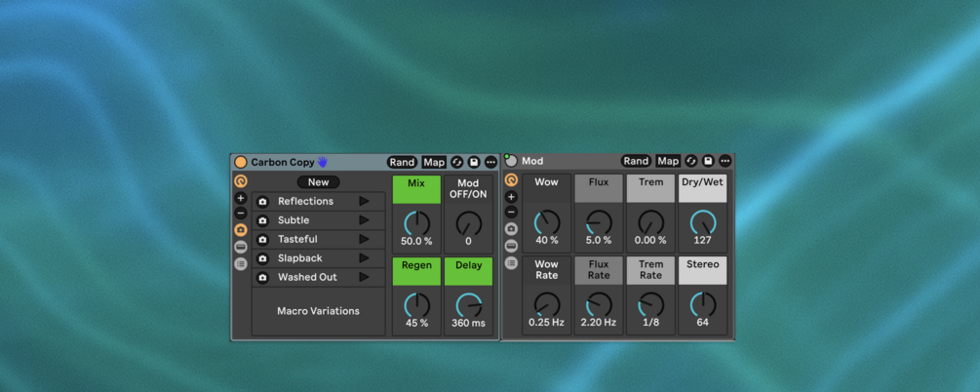The width and height of the screenshot is (980, 392).
Task: Click the Dry/Wet macro label
Action: pos(703,188)
